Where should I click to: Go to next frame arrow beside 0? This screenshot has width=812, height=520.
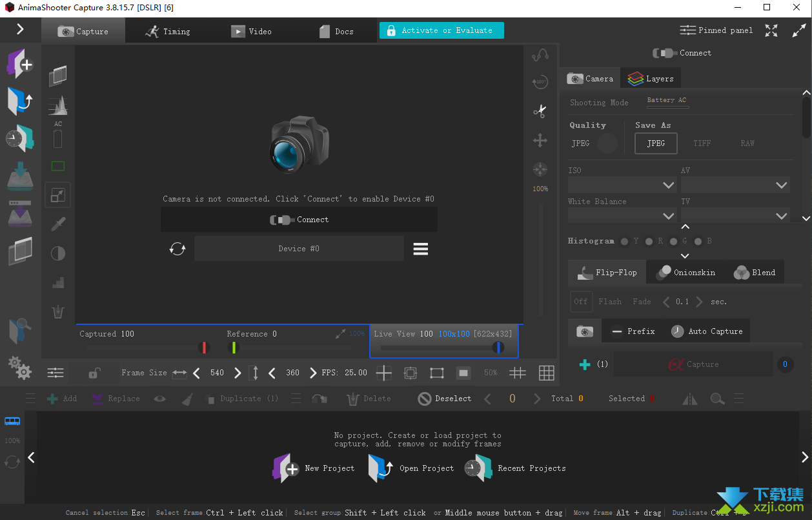(x=537, y=399)
